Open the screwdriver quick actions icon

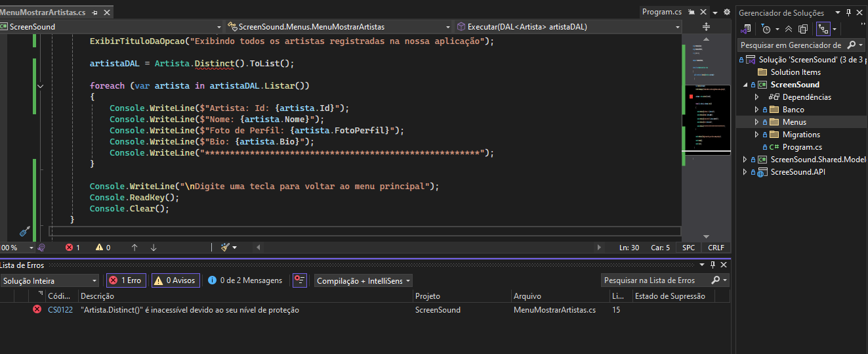pyautogui.click(x=25, y=231)
